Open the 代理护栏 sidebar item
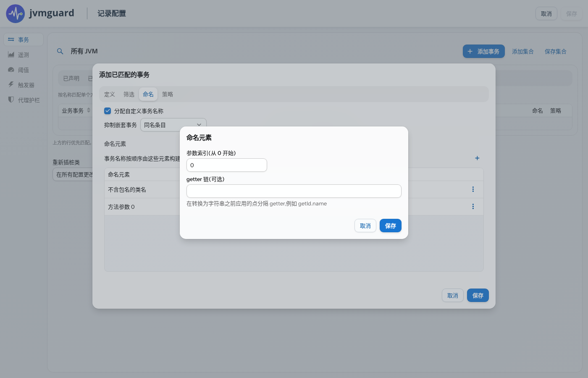Viewport: 588px width, 378px height. tap(24, 100)
